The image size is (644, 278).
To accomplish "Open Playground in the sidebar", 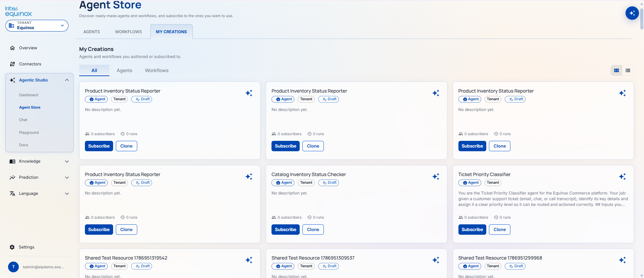I will tap(29, 132).
